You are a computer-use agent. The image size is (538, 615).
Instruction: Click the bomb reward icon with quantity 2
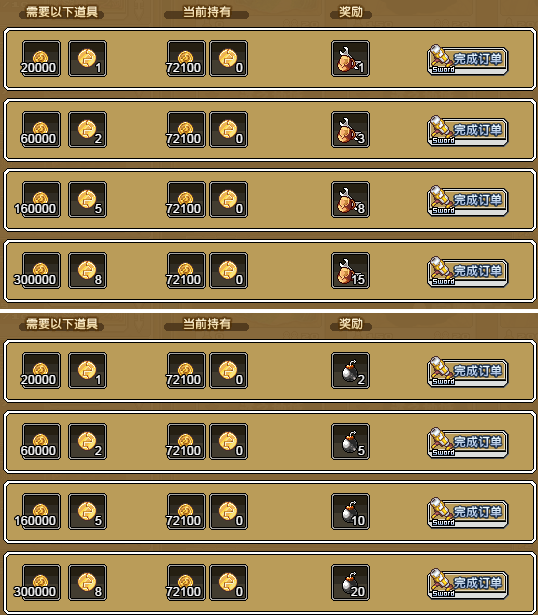coord(350,370)
